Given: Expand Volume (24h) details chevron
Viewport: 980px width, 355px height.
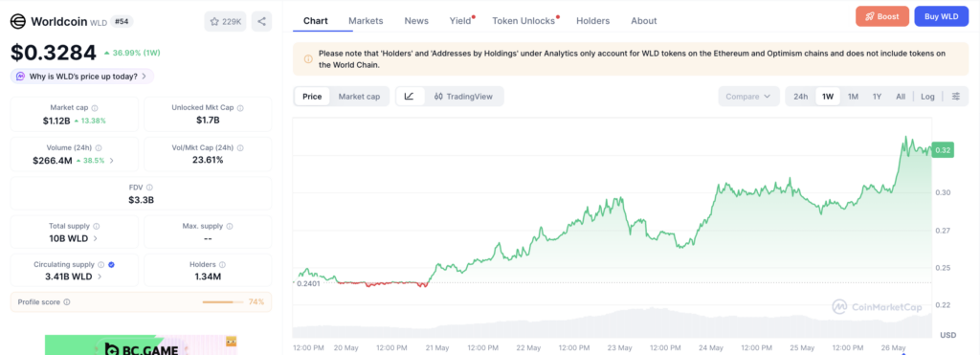Looking at the screenshot, I should (112, 161).
